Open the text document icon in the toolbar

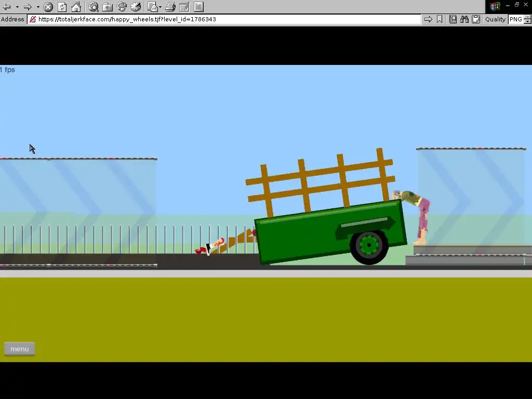pyautogui.click(x=198, y=7)
